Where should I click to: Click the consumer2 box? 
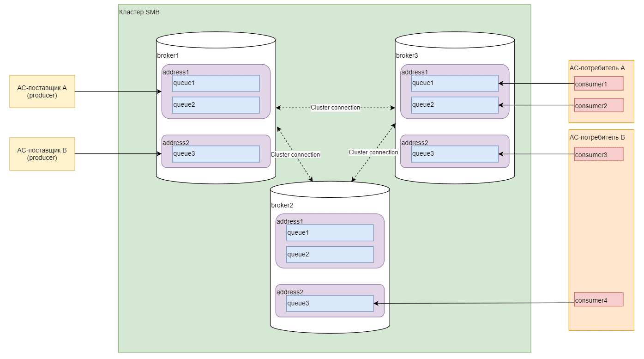coord(598,105)
